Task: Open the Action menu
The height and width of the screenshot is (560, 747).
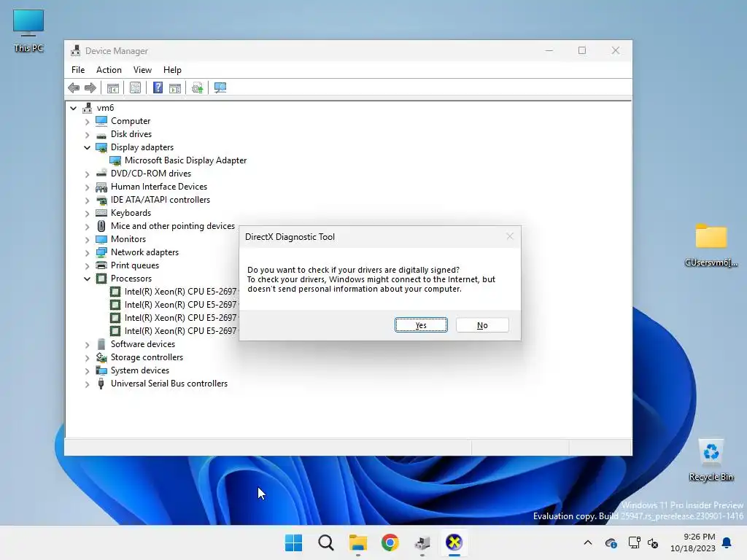Action: point(109,70)
